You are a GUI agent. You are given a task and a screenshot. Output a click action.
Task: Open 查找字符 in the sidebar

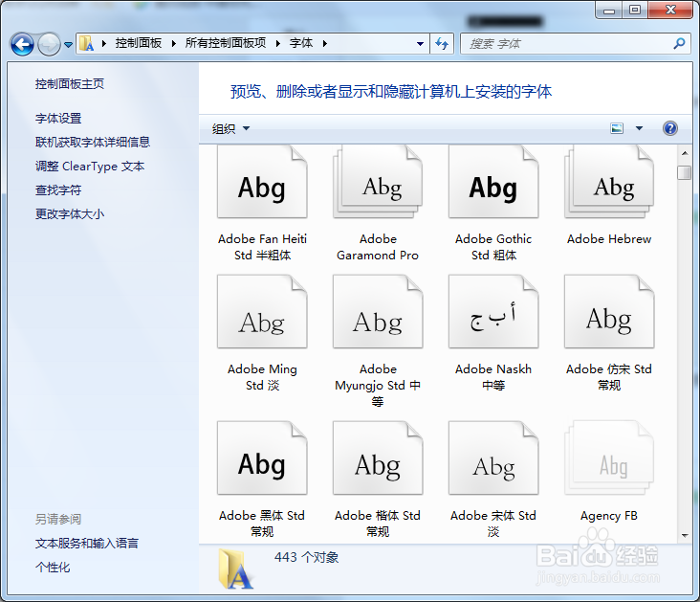coord(58,190)
